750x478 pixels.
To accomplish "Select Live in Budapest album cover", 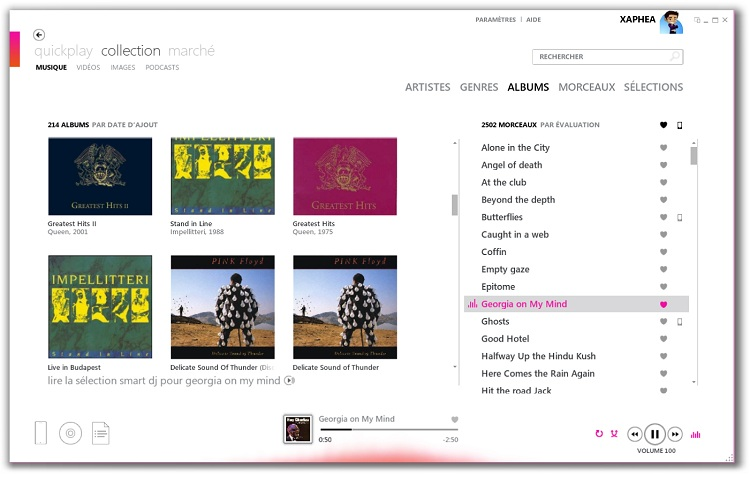I will (x=100, y=307).
